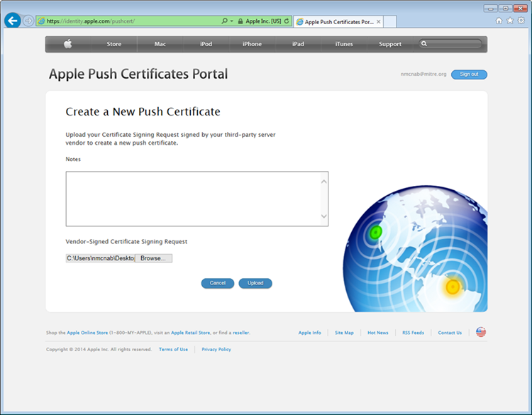The image size is (532, 415).
Task: Open the Mac menu item
Action: pos(160,44)
